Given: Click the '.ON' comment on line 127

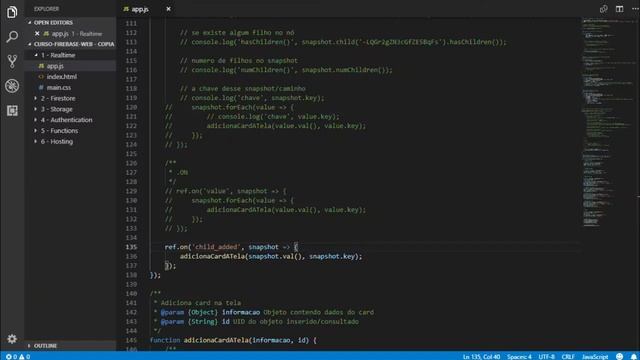Looking at the screenshot, I should 182,172.
